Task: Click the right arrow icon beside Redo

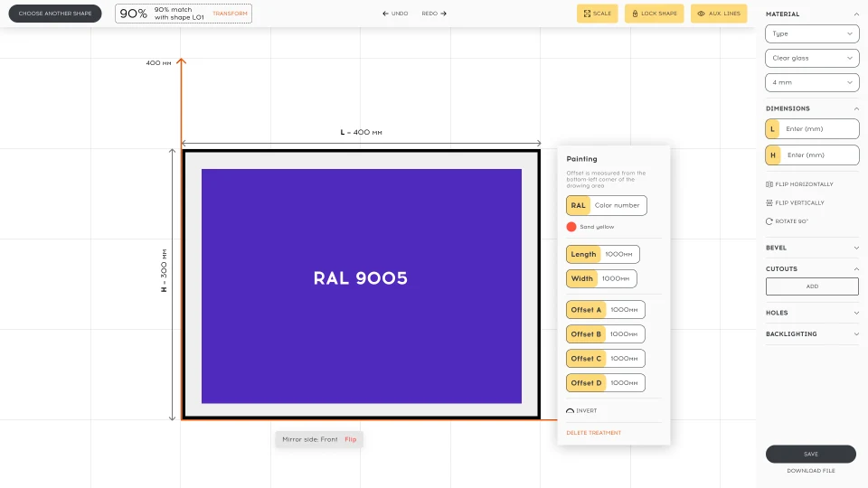Action: (x=443, y=14)
